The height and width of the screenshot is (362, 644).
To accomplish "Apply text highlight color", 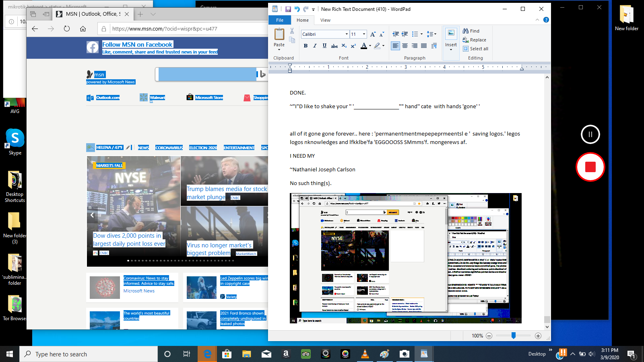I will 377,46.
